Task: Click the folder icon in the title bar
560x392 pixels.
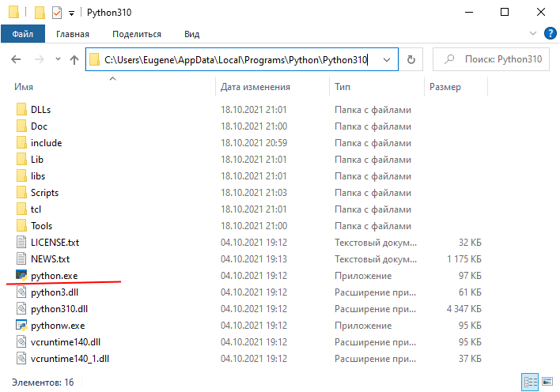Action: point(13,12)
